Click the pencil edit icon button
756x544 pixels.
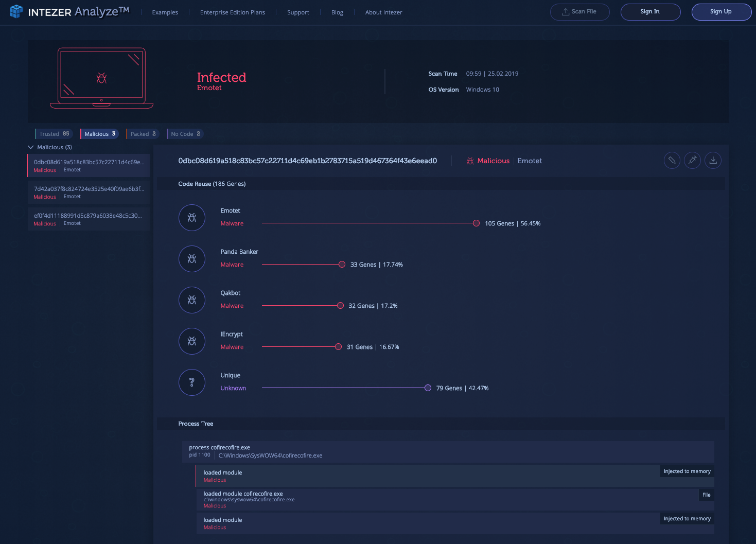(x=672, y=161)
